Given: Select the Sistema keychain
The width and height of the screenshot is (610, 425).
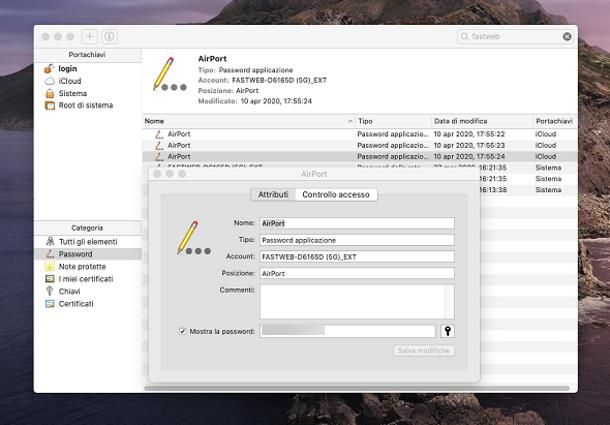Looking at the screenshot, I should 73,93.
